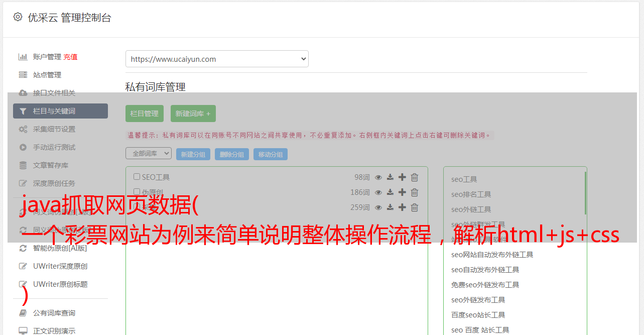Click the gears icon for 采集细节设置

click(x=23, y=129)
